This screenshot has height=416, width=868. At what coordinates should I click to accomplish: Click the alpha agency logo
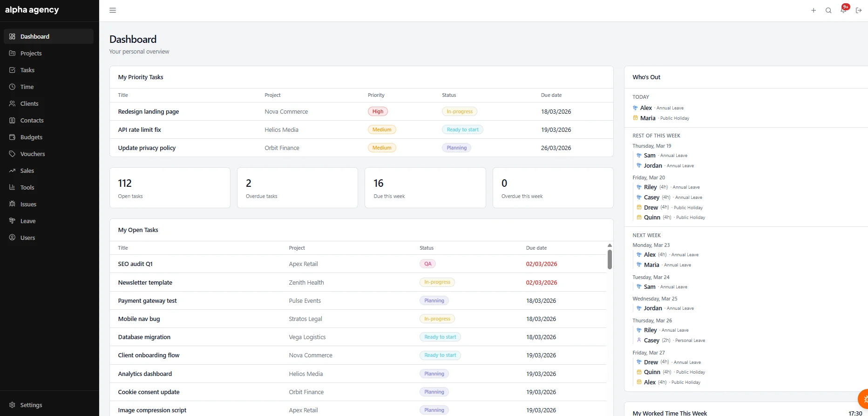pos(32,10)
